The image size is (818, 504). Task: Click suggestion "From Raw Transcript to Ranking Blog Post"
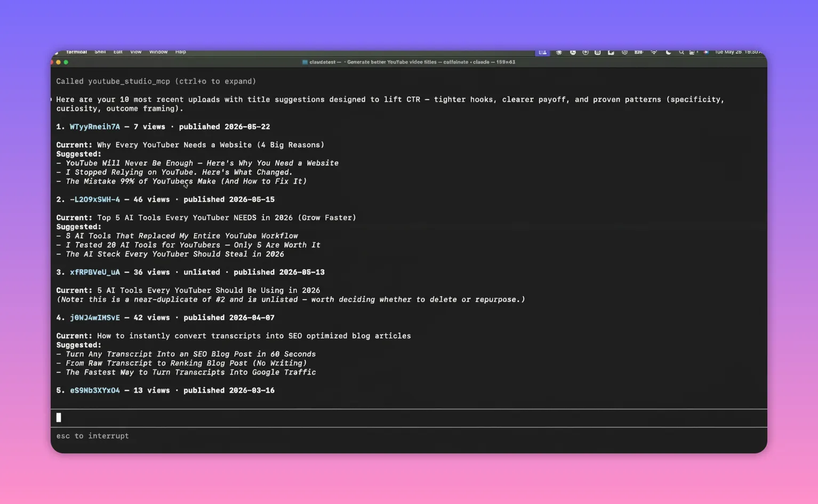pyautogui.click(x=186, y=363)
